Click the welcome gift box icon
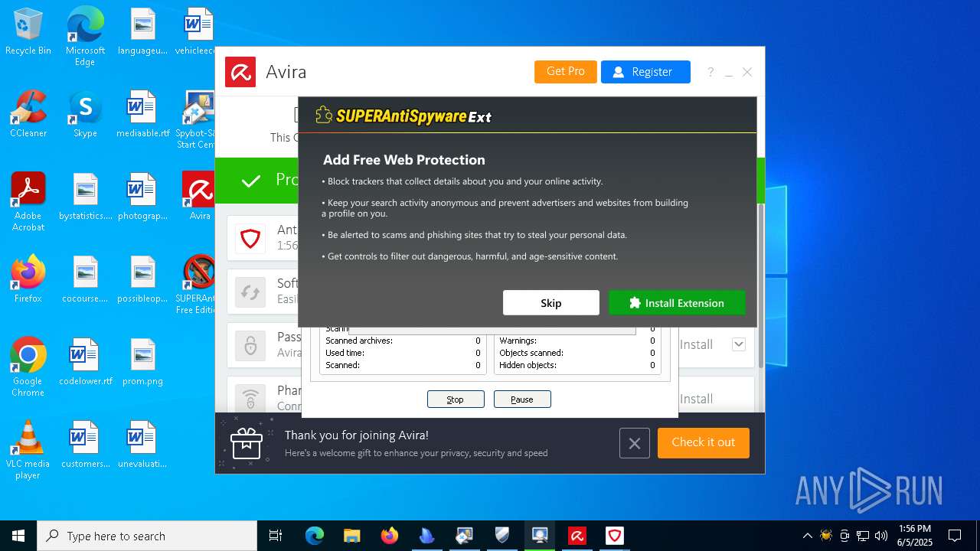 247,443
